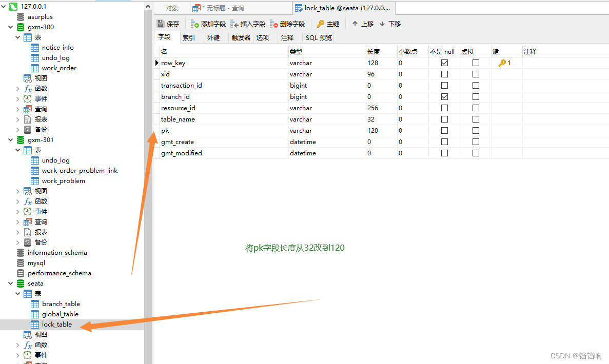Screen dimensions: 609x364
Task: Click the gxm-300 database icon
Action: [x=21, y=27]
